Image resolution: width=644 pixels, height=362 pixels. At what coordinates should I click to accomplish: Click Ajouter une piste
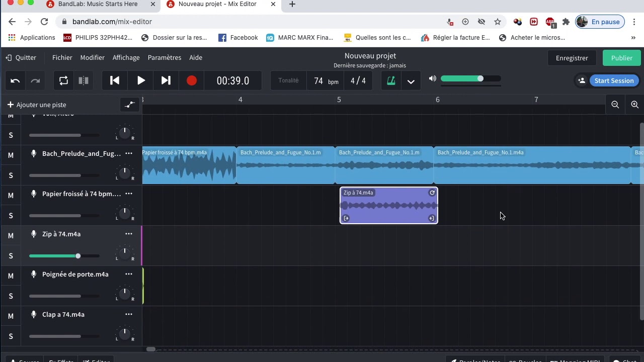37,105
